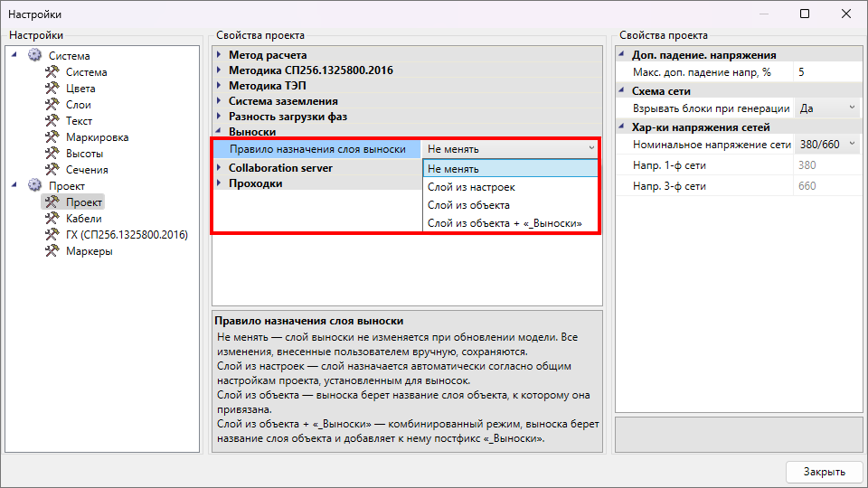Expand the Collaboration server group
Image resolution: width=868 pixels, height=488 pixels.
pos(219,168)
